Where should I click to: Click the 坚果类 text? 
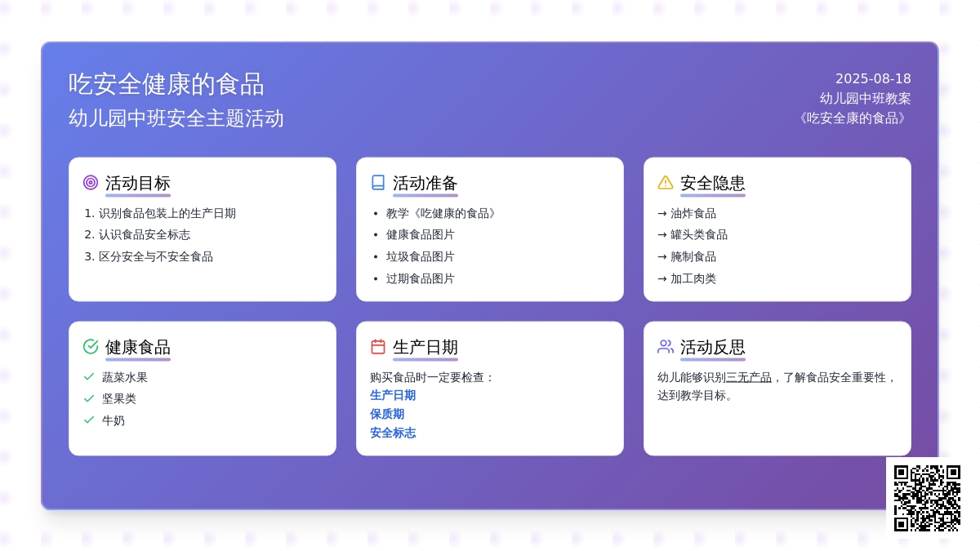pos(119,398)
